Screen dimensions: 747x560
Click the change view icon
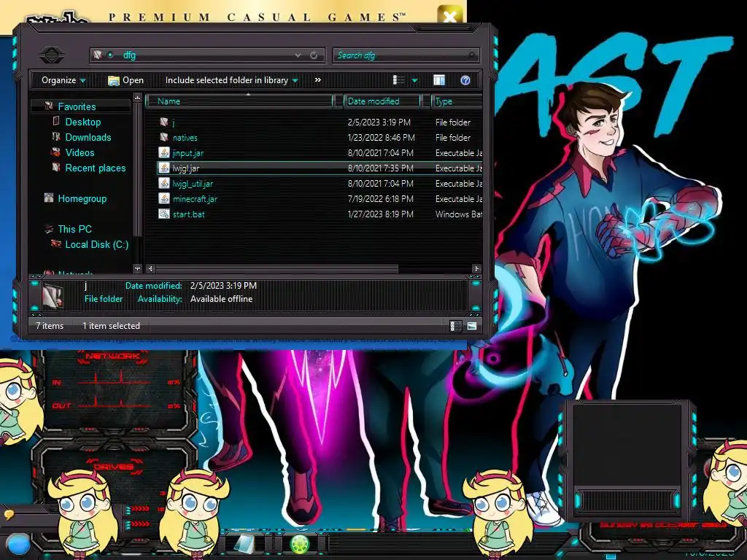398,80
